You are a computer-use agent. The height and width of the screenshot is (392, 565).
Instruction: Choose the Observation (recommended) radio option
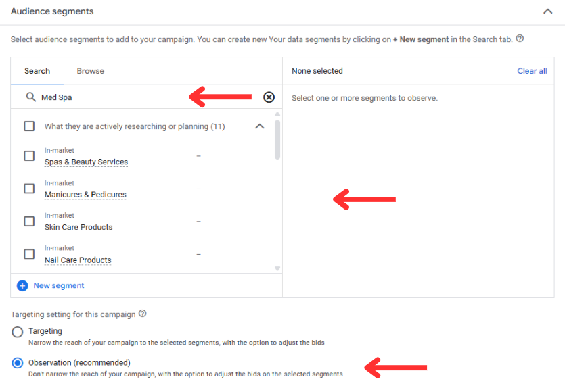[18, 363]
